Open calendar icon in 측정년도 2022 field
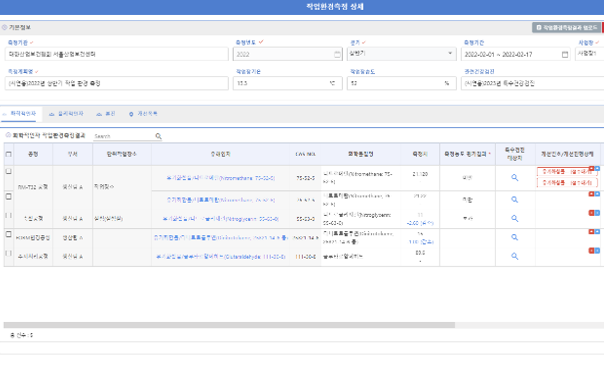The height and width of the screenshot is (378, 604). [x=337, y=54]
